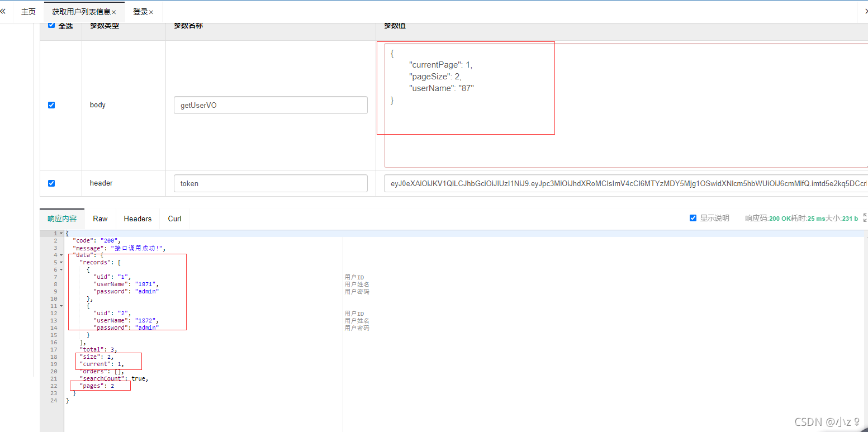This screenshot has height=432, width=868.
Task: Fold the "records" array at line 5
Action: 61,262
